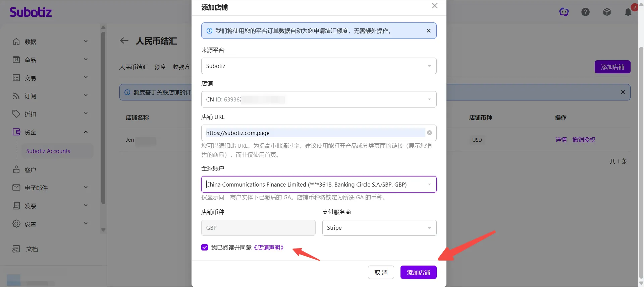Viewport: 644px width, 287px height.
Task: Open the 详情 link in the table row
Action: coord(561,140)
